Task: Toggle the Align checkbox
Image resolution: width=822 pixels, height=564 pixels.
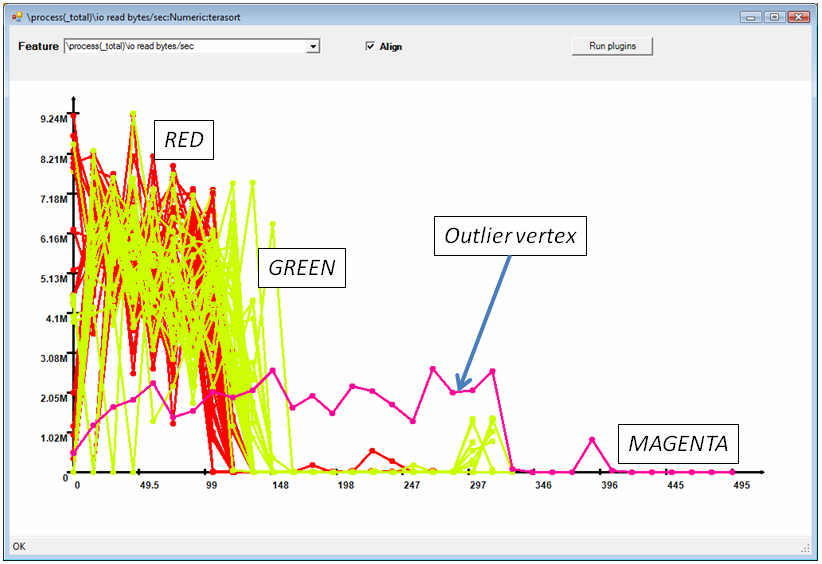Action: point(370,46)
